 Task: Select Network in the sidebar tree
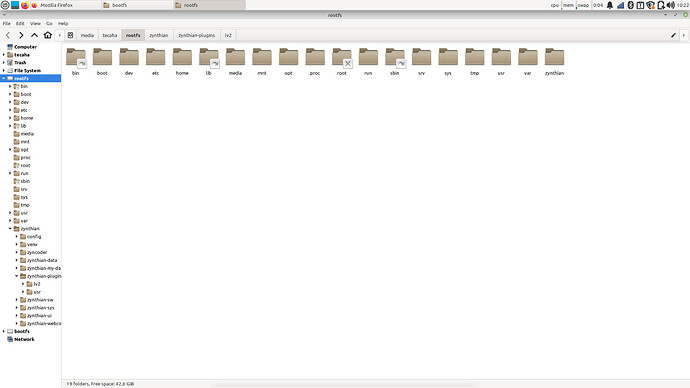pyautogui.click(x=24, y=339)
